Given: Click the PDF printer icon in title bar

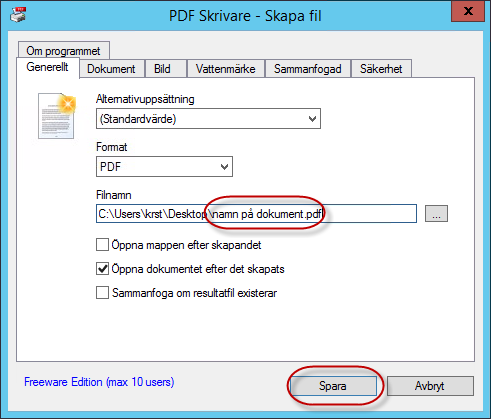Looking at the screenshot, I should pyautogui.click(x=18, y=15).
